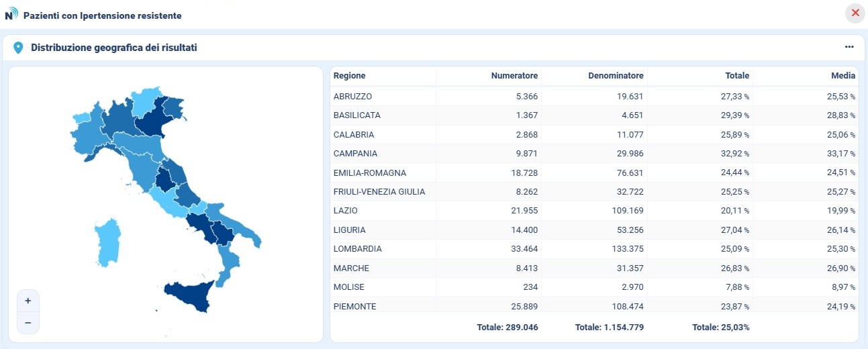Click footer Totale: 289.046
Viewport: 868px width, 349px height.
pyautogui.click(x=508, y=328)
